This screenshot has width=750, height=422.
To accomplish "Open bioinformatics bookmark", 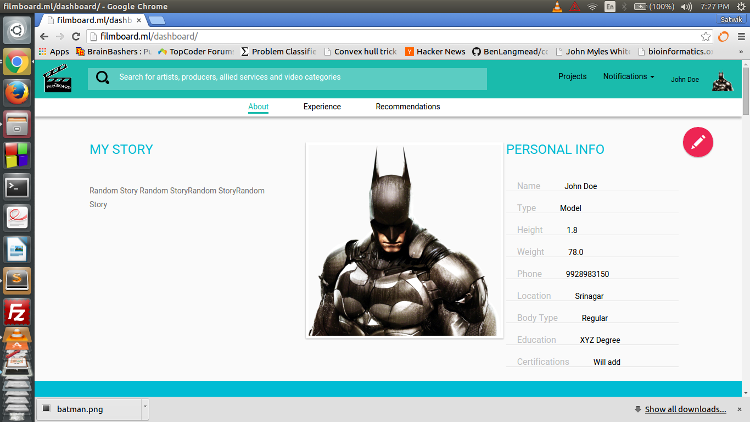I will coord(675,51).
